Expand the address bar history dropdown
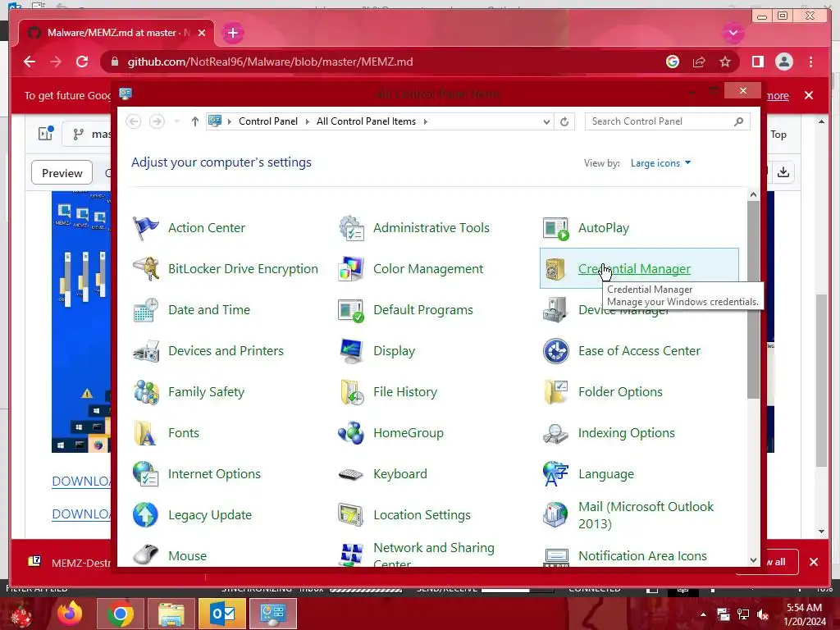Viewport: 840px width, 630px height. (546, 121)
